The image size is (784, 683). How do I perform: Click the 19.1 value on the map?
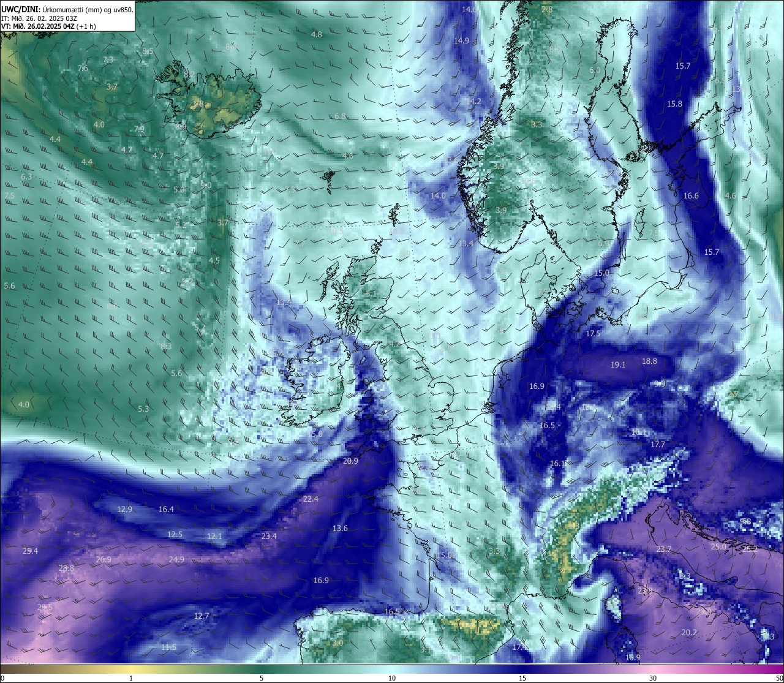(618, 364)
